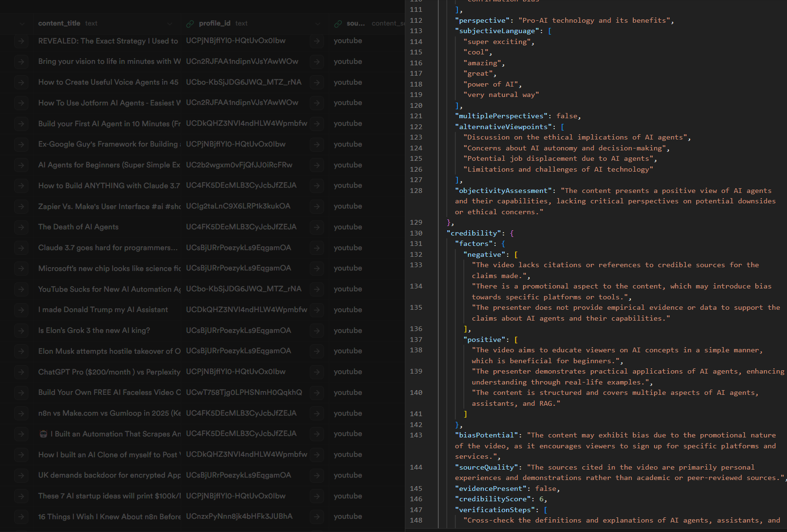The image size is (787, 532).
Task: Open the content_title column header dropdown chevron
Action: pos(170,24)
